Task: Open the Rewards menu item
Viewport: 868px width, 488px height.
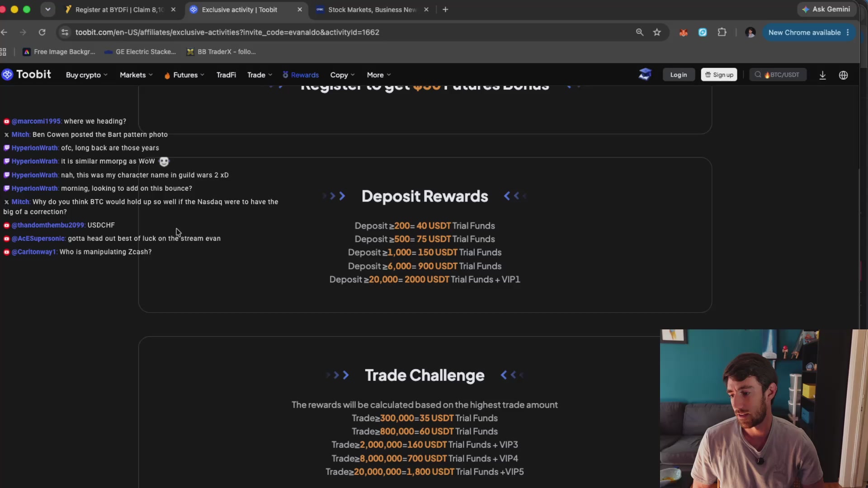Action: (301, 75)
